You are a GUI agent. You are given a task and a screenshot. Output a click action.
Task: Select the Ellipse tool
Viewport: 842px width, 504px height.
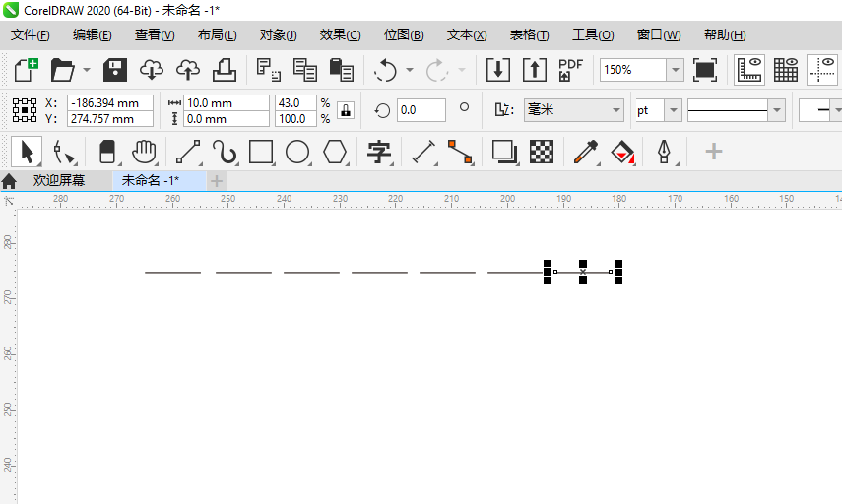click(x=297, y=152)
